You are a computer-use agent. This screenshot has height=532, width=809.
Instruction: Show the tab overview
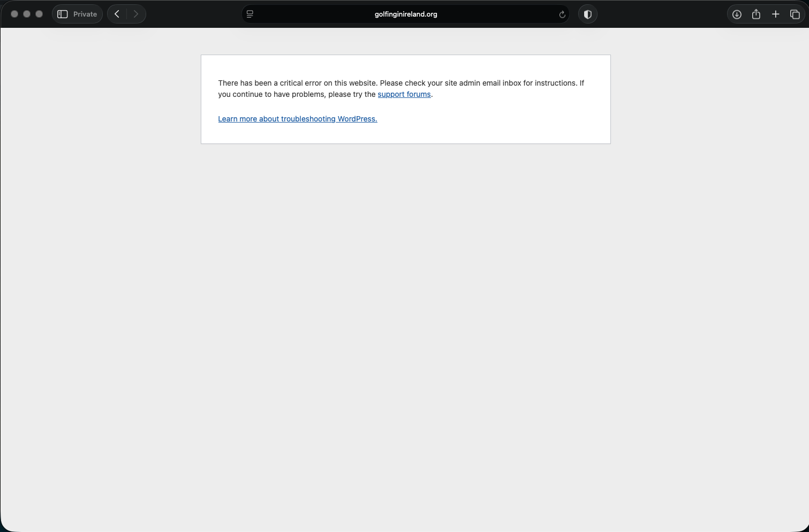click(x=795, y=14)
